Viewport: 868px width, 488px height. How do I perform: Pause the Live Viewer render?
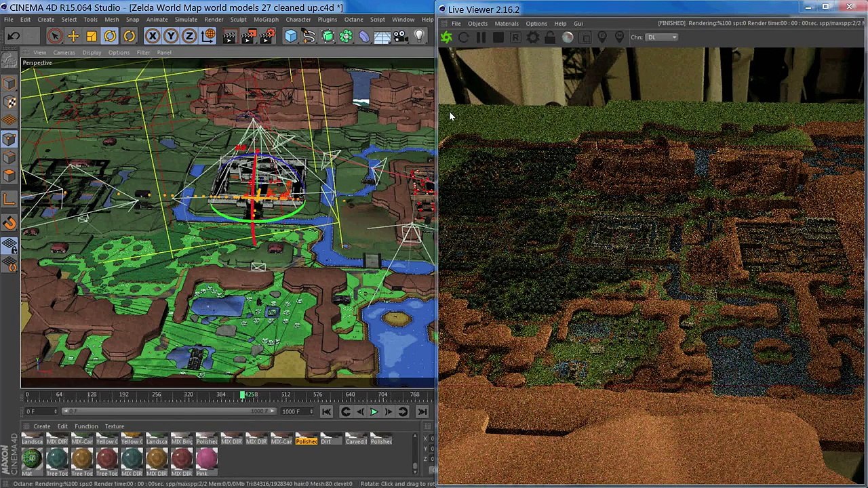[481, 38]
